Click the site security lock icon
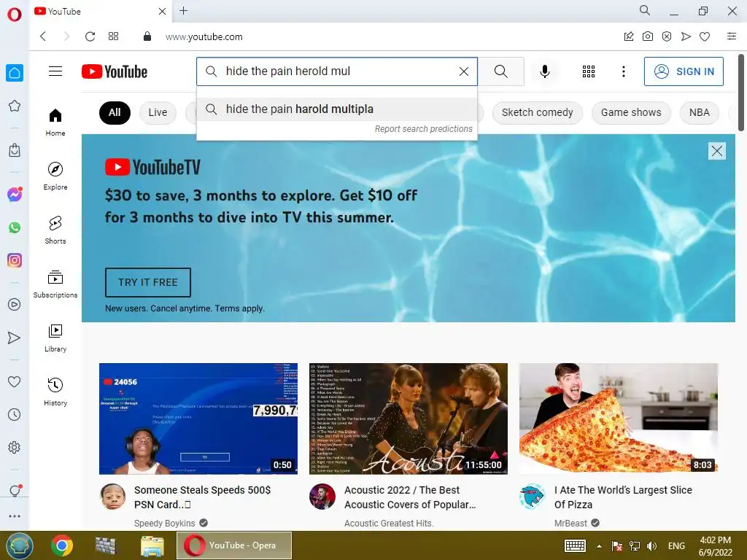The width and height of the screenshot is (747, 560). click(x=147, y=36)
